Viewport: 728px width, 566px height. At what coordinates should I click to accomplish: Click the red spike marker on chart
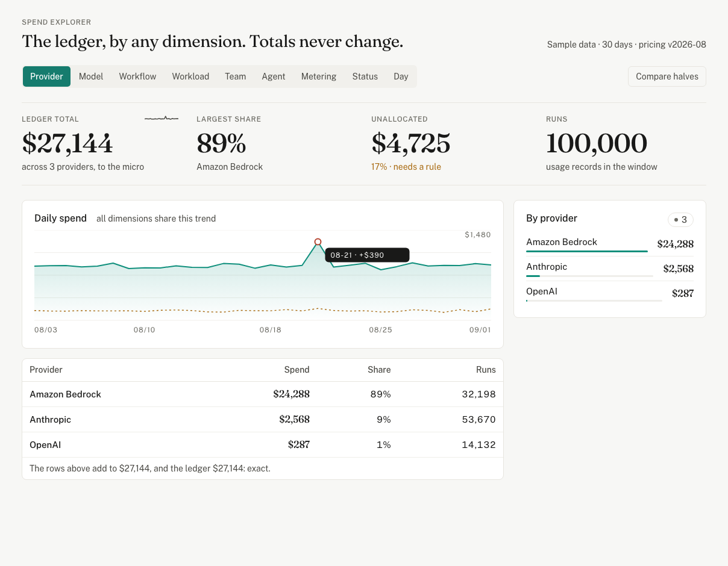[x=318, y=242]
